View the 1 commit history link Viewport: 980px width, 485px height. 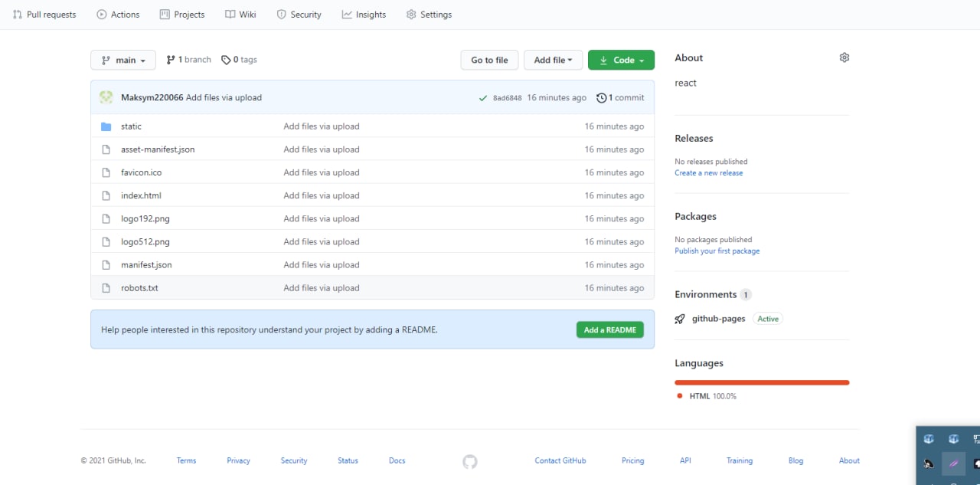[620, 98]
